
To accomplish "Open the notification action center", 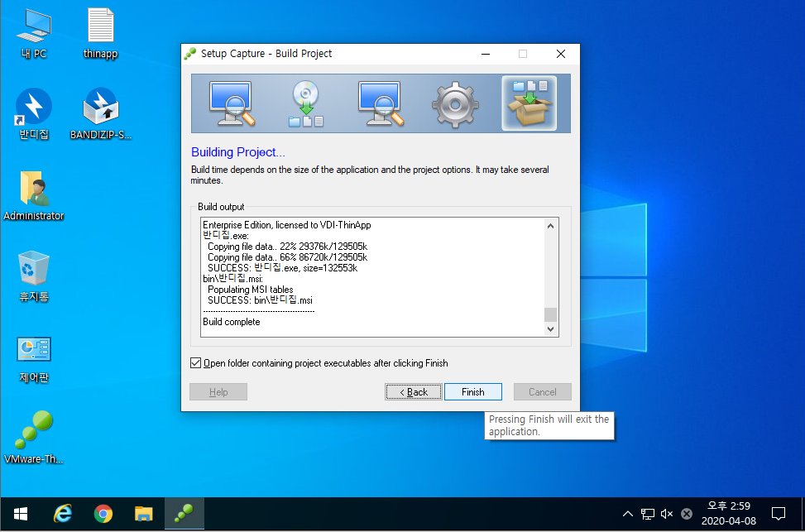I will coord(779,514).
